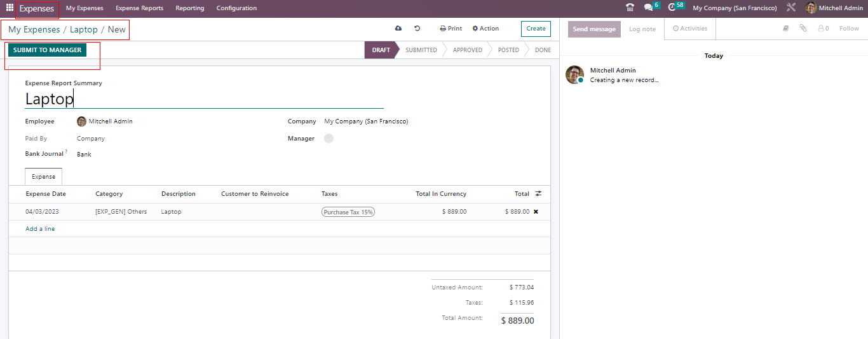Click the paperclip attachments icon
Viewport: 868px width, 339px height.
pyautogui.click(x=803, y=29)
